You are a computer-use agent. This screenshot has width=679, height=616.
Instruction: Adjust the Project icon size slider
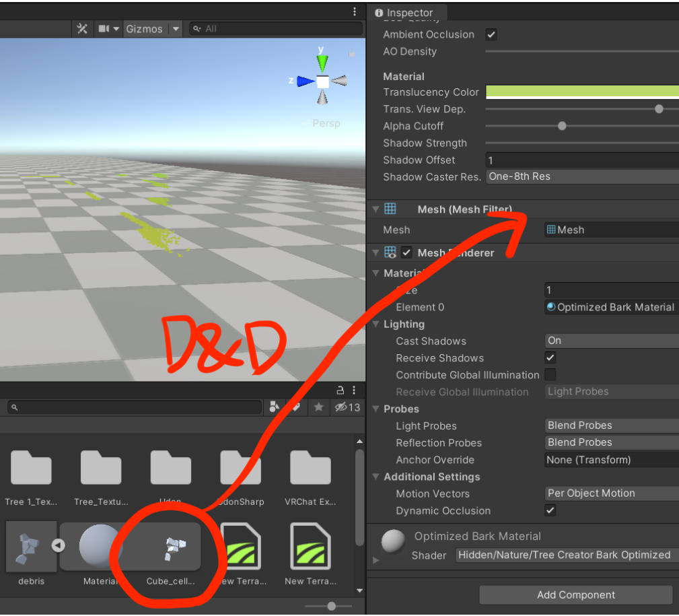tap(332, 607)
